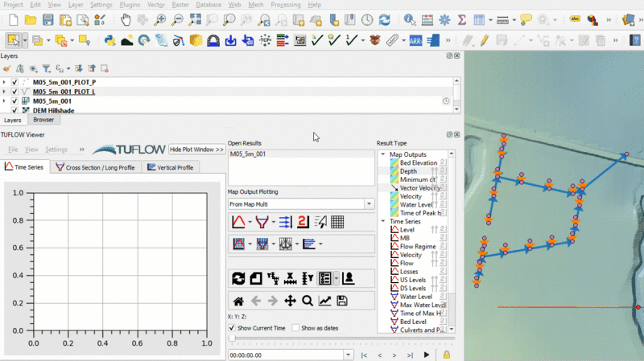Image resolution: width=644 pixels, height=361 pixels.
Task: Open the From Map Multi dropdown
Action: [369, 204]
